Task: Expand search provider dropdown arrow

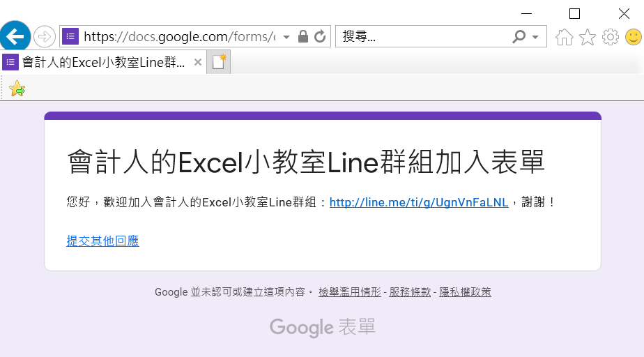Action: [x=535, y=37]
